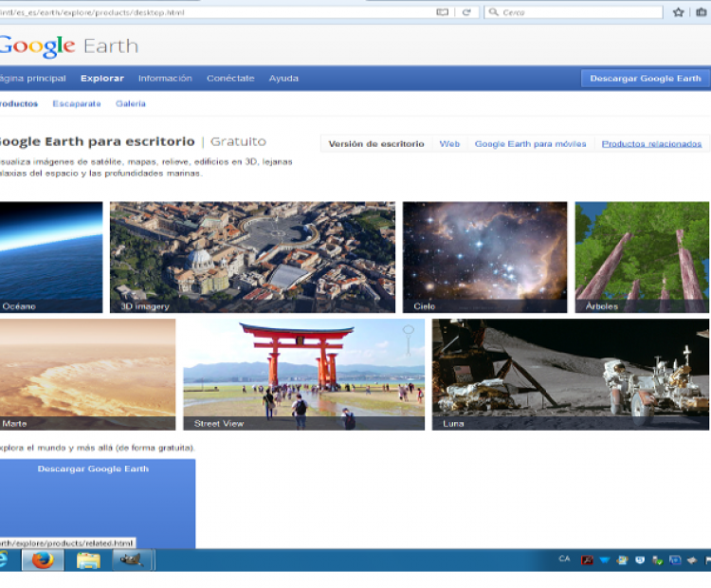The image size is (711, 588).
Task: Switch to Google Earth para móviles tab
Action: click(x=530, y=144)
